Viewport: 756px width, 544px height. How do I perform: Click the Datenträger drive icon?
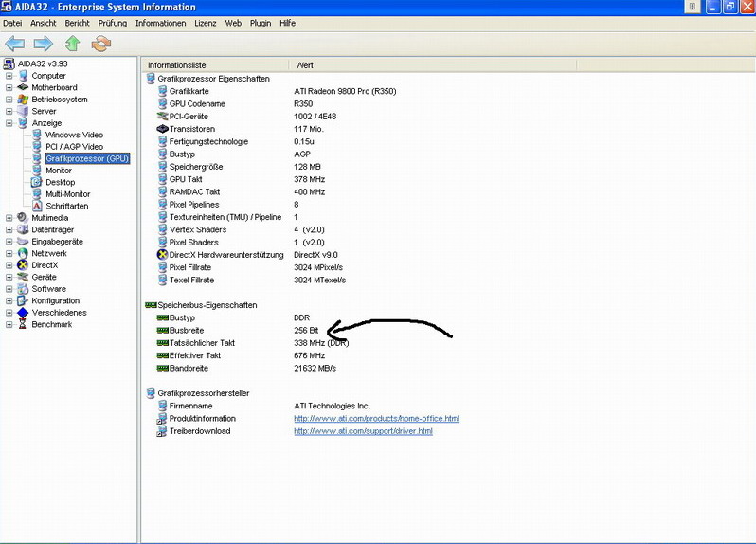coord(23,229)
